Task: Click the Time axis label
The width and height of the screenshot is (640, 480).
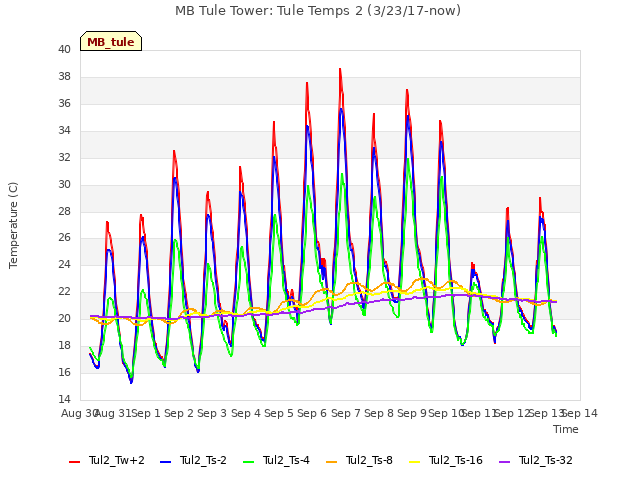Action: pyautogui.click(x=566, y=429)
